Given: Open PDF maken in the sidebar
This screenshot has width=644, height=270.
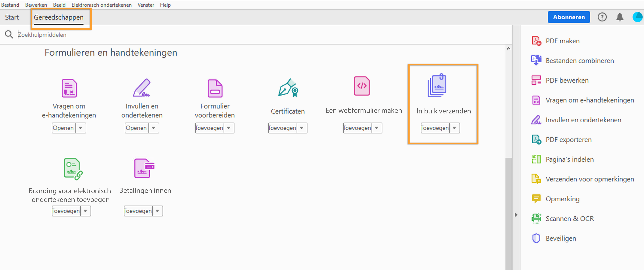Looking at the screenshot, I should coord(562,41).
